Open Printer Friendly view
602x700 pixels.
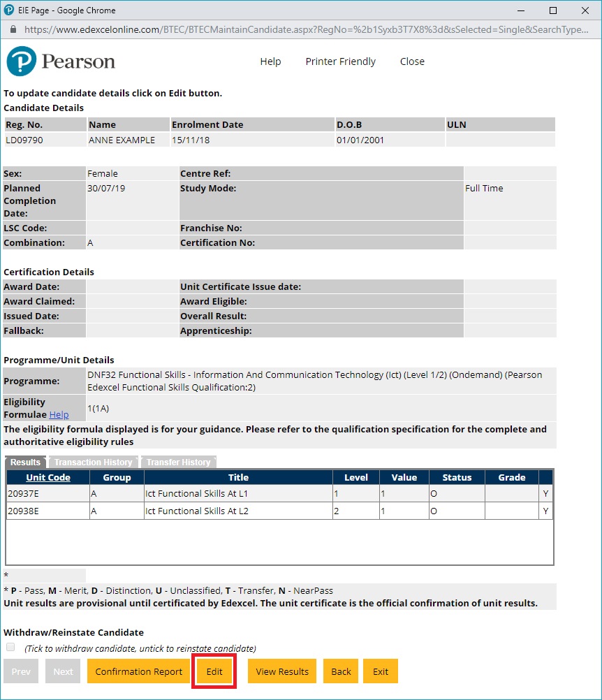click(340, 61)
